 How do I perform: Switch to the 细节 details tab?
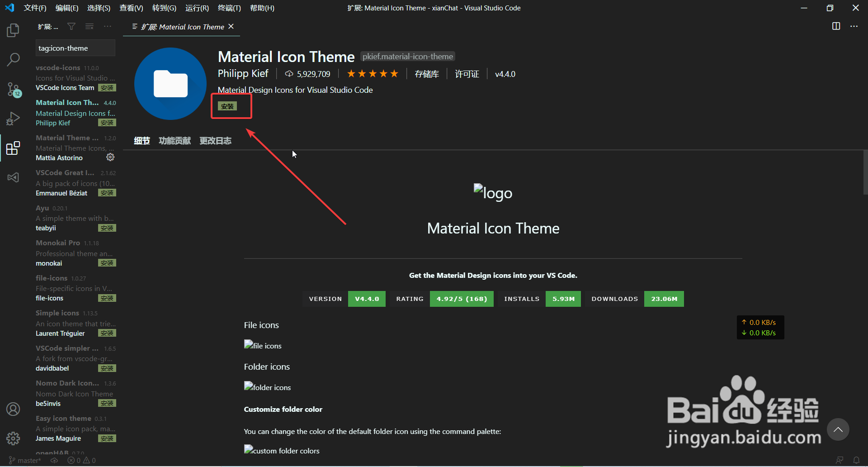tap(142, 141)
